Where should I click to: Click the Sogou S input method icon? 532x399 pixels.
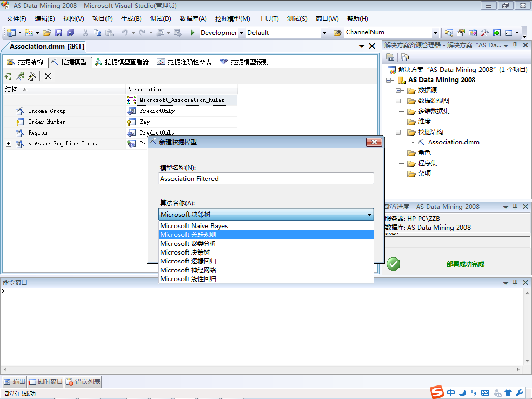tap(437, 392)
